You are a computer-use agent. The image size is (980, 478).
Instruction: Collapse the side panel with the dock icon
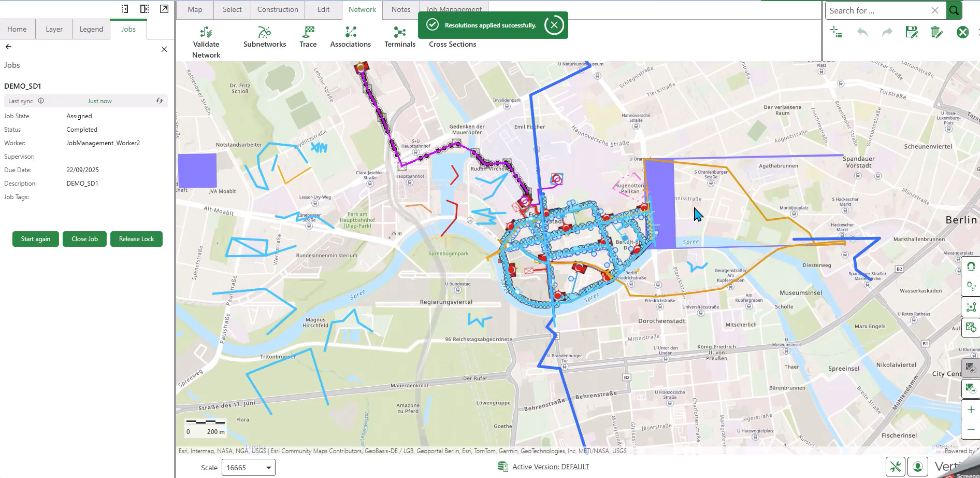coord(124,9)
